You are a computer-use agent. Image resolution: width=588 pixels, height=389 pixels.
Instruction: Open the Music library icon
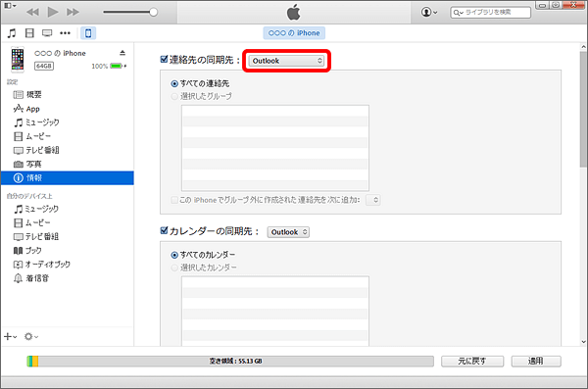[x=12, y=33]
